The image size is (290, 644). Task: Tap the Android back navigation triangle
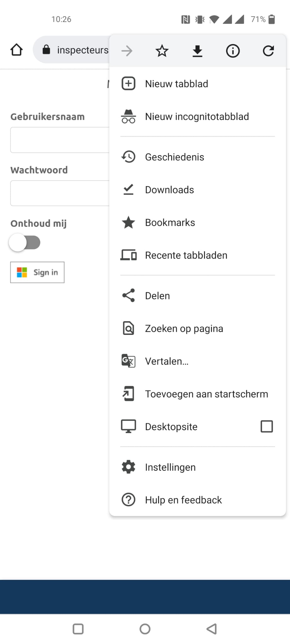click(x=212, y=629)
